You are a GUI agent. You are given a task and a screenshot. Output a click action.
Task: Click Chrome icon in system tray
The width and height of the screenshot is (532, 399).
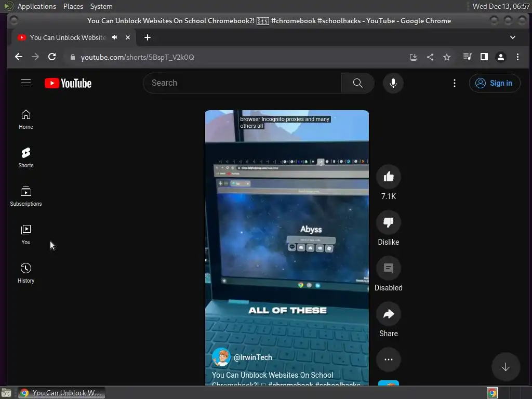click(492, 393)
